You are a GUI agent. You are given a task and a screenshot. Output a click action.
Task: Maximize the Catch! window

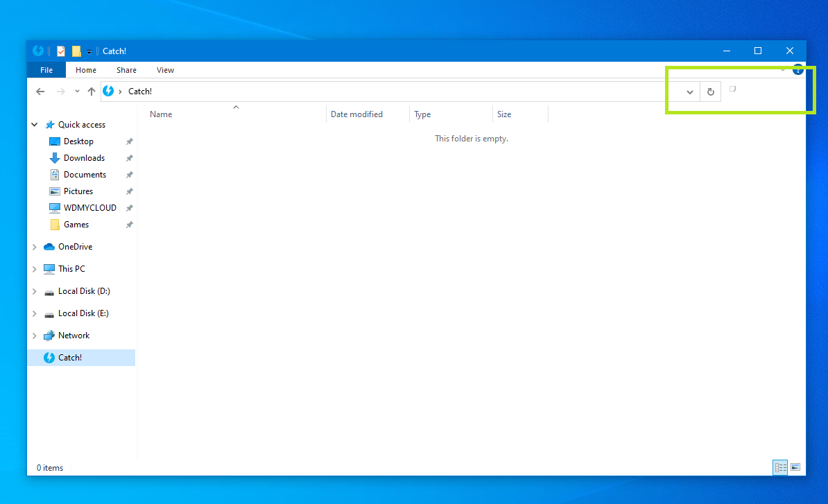click(758, 51)
